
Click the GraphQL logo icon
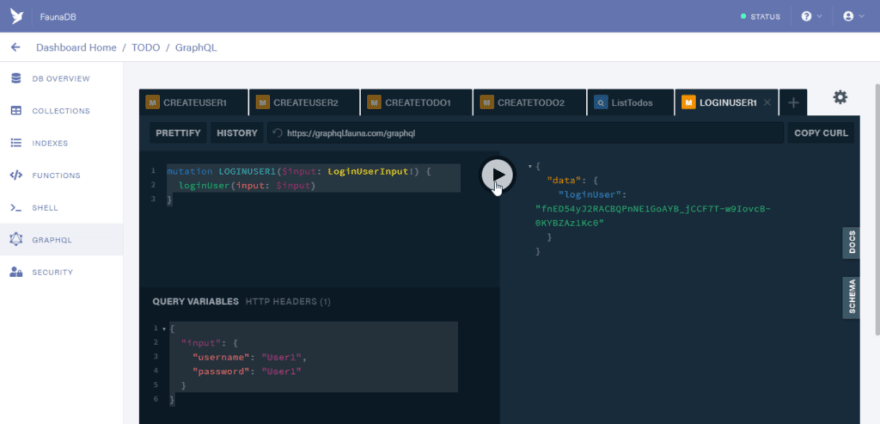pyautogui.click(x=16, y=240)
